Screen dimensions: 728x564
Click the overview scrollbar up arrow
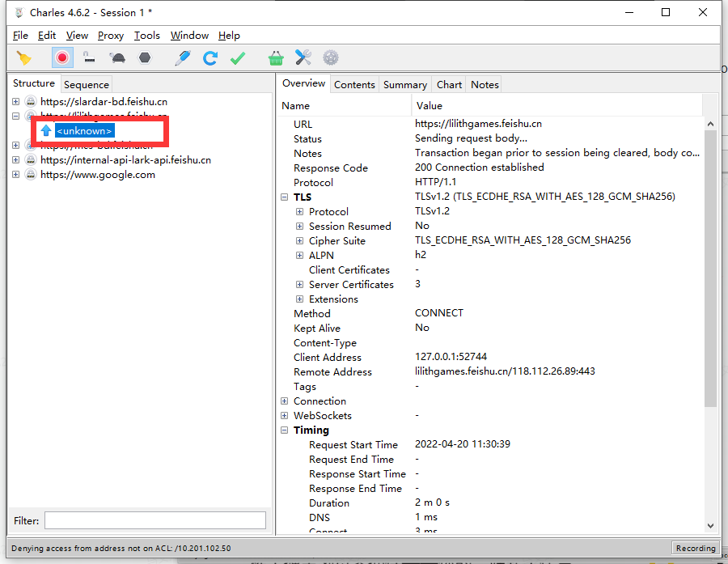pos(710,124)
